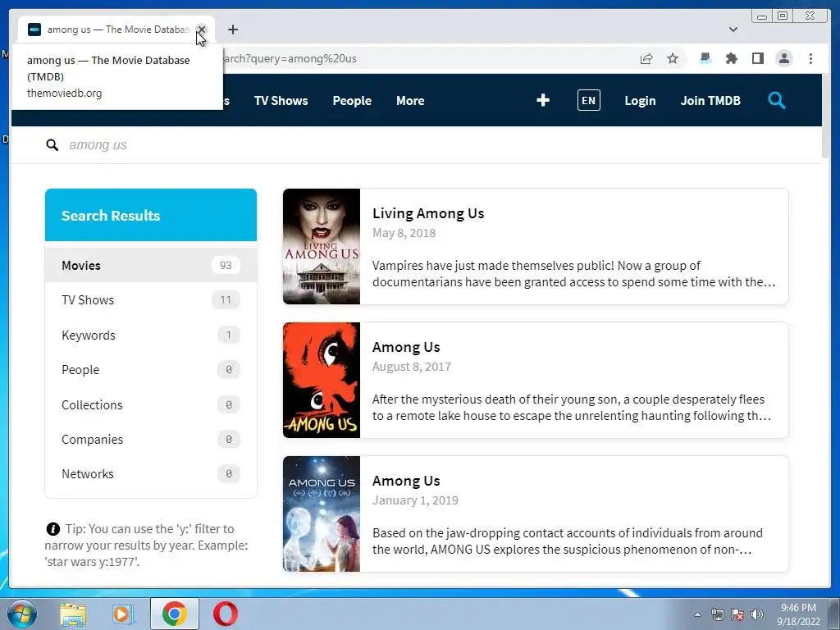The width and height of the screenshot is (840, 630).
Task: Open the People menu
Action: 352,101
